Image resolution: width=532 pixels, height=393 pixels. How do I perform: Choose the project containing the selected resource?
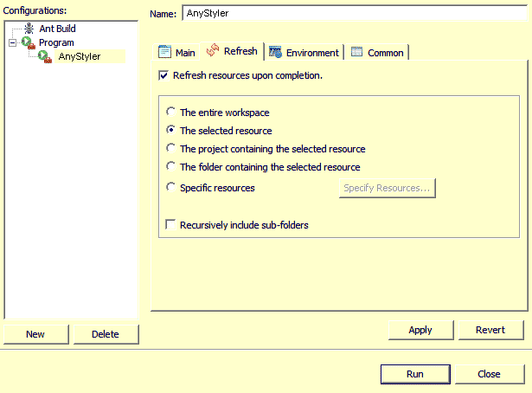pos(171,149)
